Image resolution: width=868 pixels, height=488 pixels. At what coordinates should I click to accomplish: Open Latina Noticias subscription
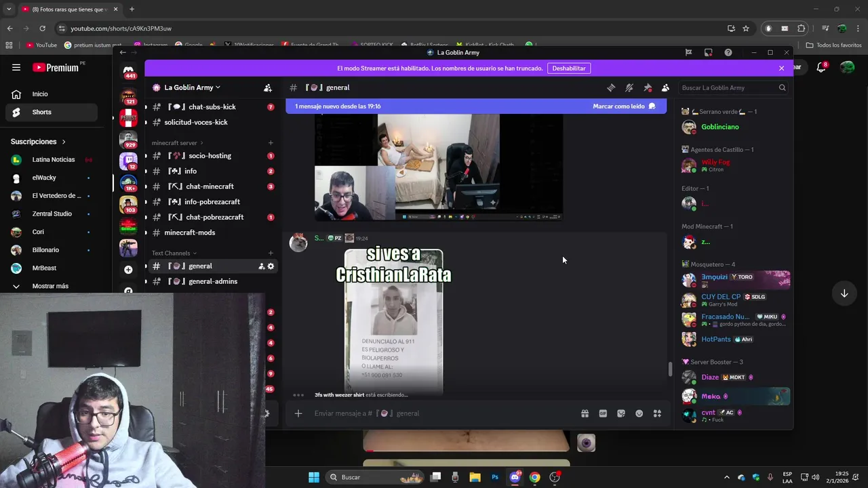[x=52, y=160]
